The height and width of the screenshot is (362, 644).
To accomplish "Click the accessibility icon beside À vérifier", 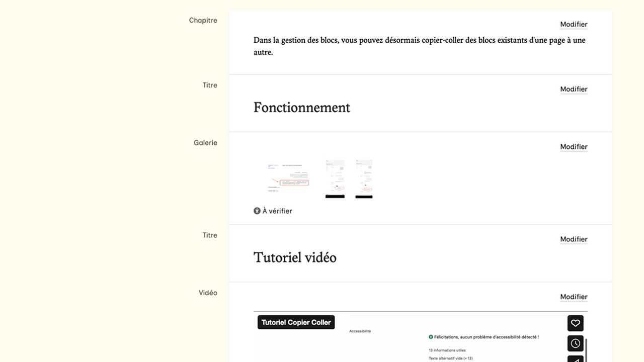I will click(257, 211).
